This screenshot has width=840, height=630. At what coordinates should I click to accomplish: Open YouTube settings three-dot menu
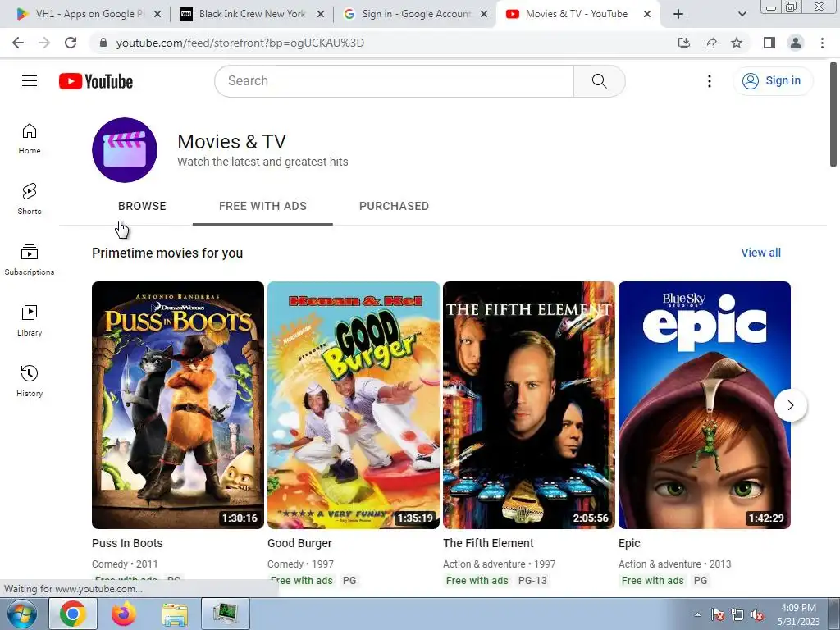710,81
